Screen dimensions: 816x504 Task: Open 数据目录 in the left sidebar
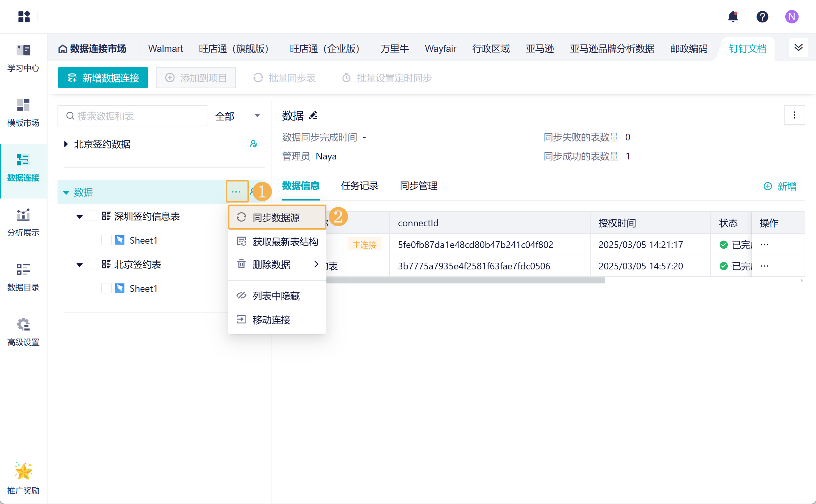tap(23, 277)
